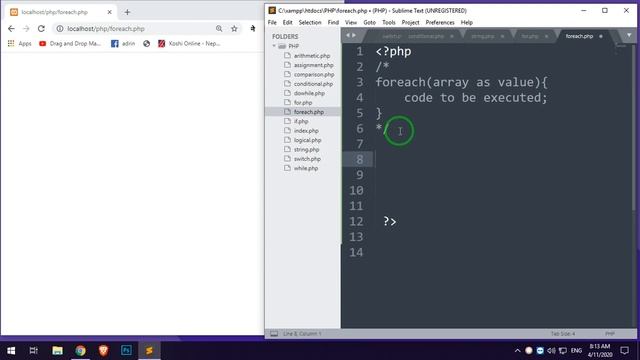
Task: Open the Goto menu
Action: pos(369,22)
